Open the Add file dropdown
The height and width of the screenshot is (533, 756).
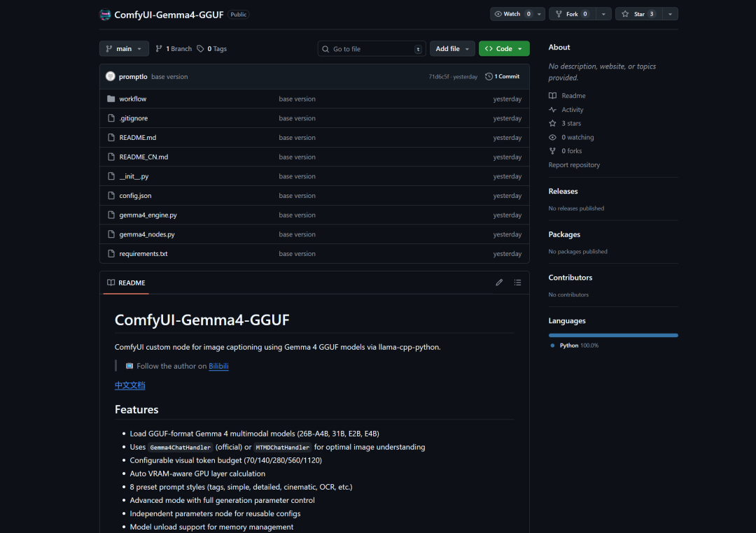pyautogui.click(x=452, y=49)
